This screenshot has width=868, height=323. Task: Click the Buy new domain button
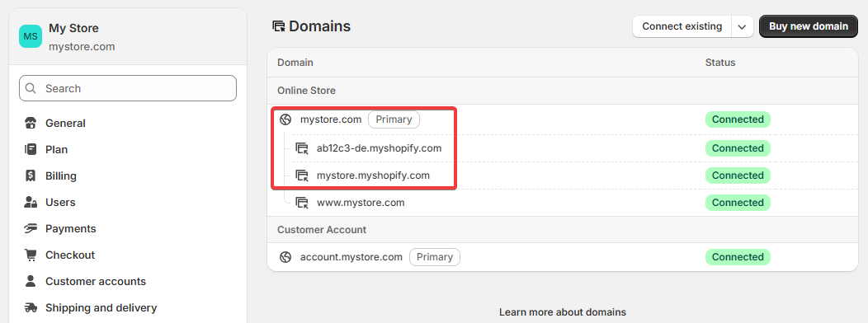click(x=809, y=26)
